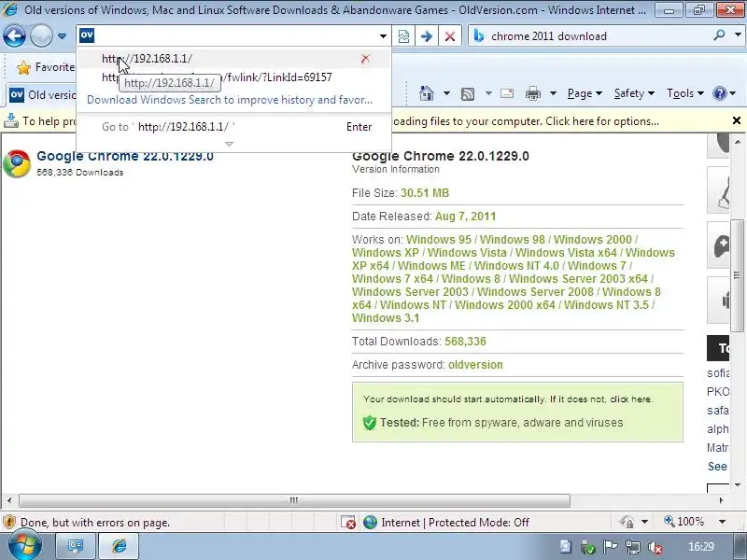Click the Action Center flag tray icon

point(611,548)
